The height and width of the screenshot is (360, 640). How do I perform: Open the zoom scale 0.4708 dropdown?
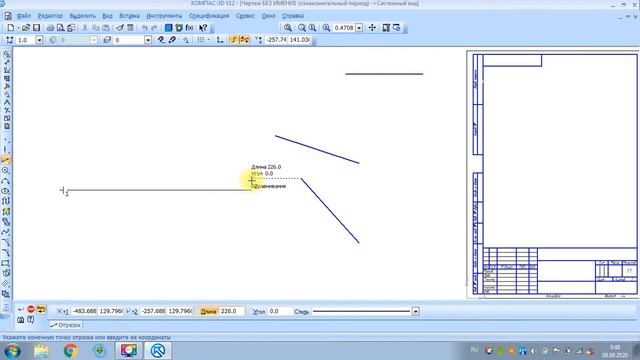(x=359, y=28)
